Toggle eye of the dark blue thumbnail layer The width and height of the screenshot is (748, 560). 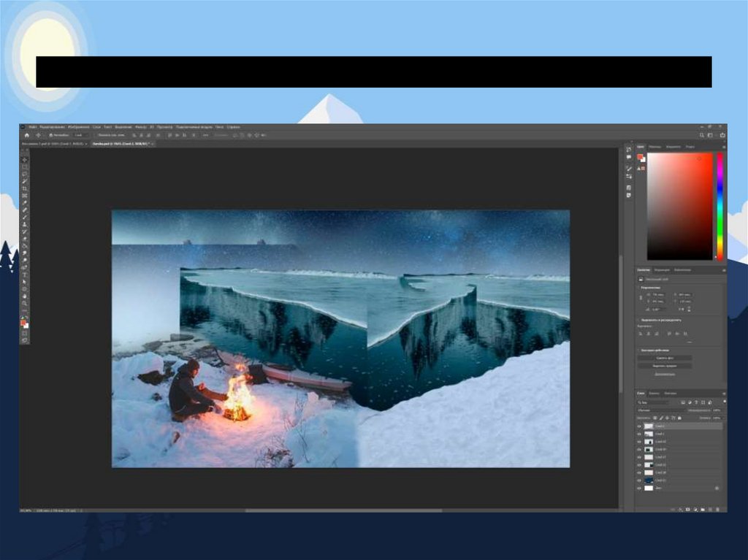point(638,480)
